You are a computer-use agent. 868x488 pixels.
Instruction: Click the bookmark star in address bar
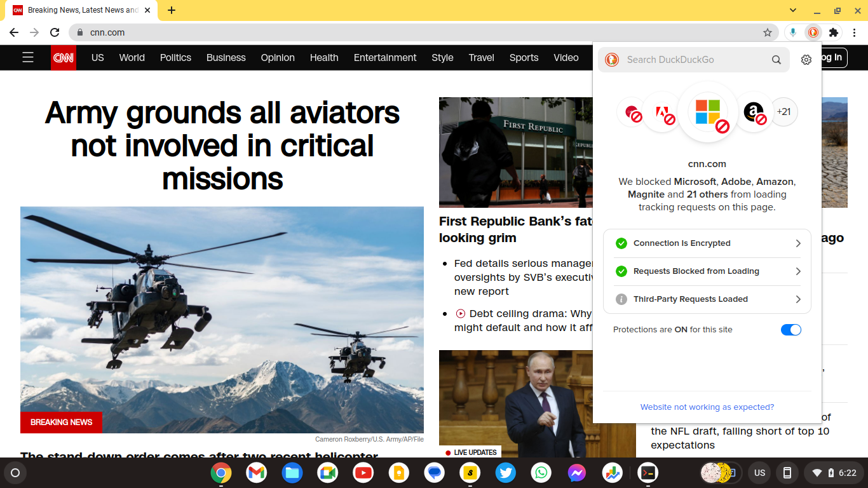pyautogui.click(x=768, y=32)
